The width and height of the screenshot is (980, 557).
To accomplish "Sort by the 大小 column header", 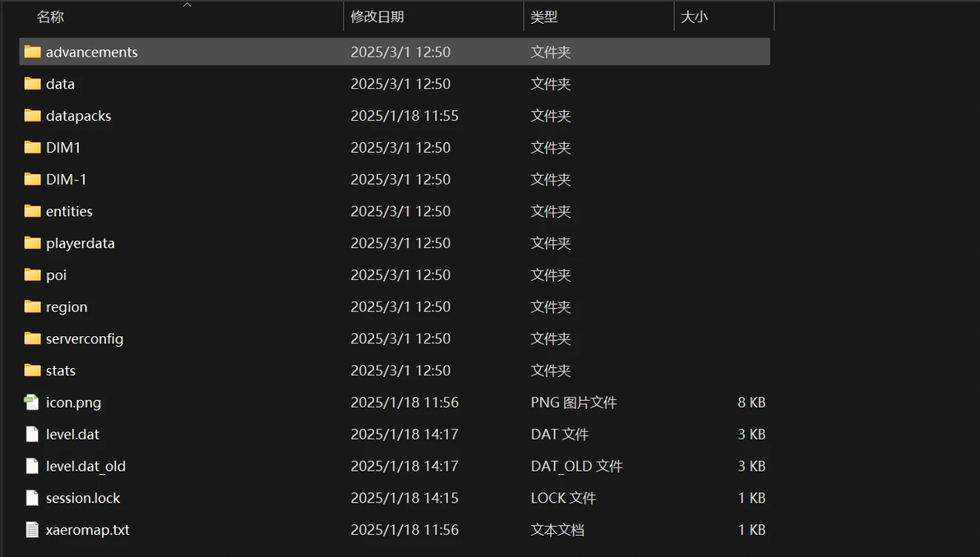I will pos(695,16).
